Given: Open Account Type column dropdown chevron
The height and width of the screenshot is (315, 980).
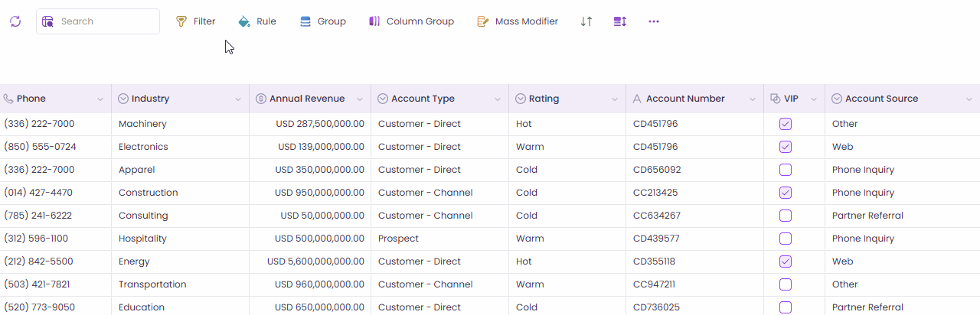Looking at the screenshot, I should pyautogui.click(x=498, y=99).
